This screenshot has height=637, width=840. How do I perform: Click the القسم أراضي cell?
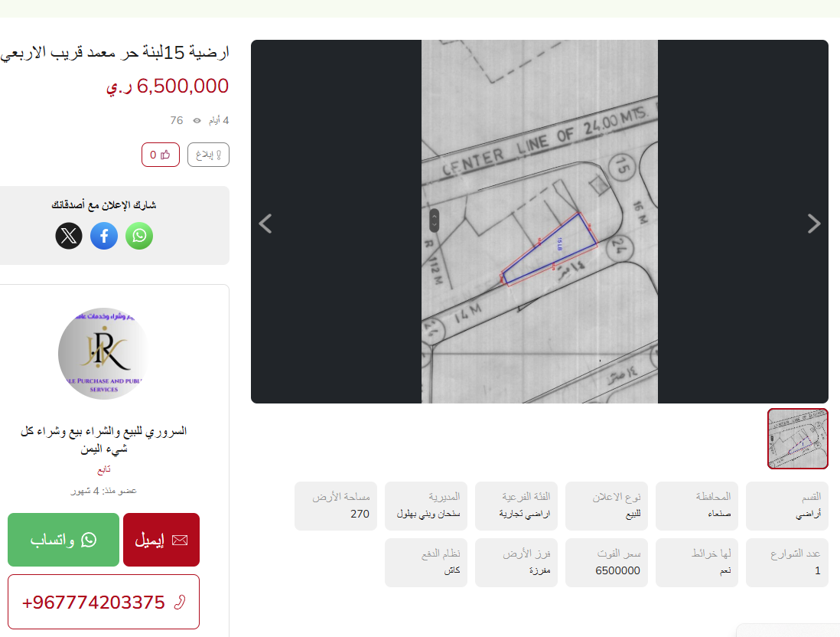(x=787, y=505)
